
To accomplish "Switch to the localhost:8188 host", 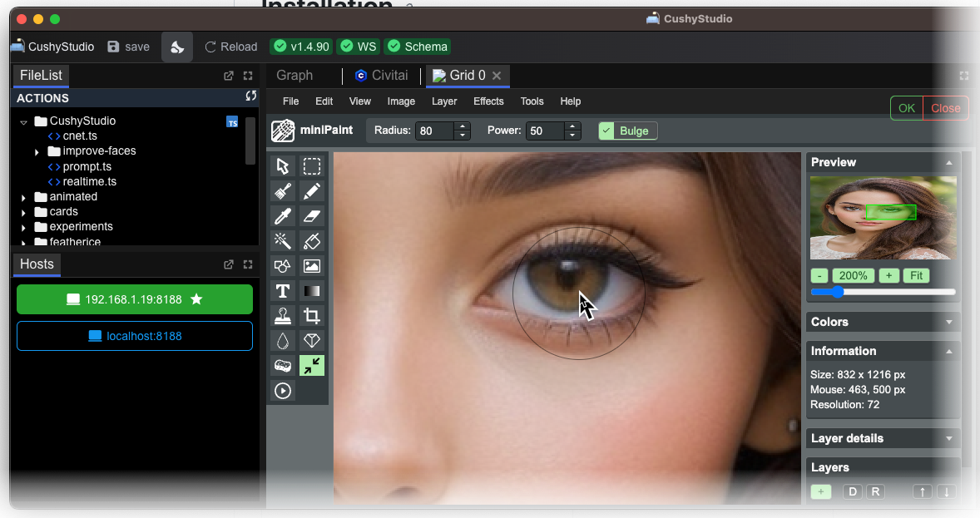I will pos(135,336).
